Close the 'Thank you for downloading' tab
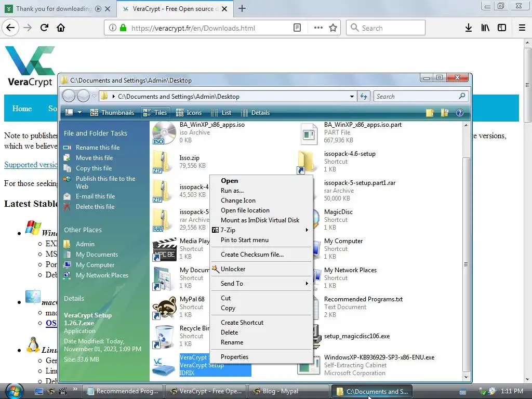This screenshot has height=399, width=532. [x=108, y=9]
